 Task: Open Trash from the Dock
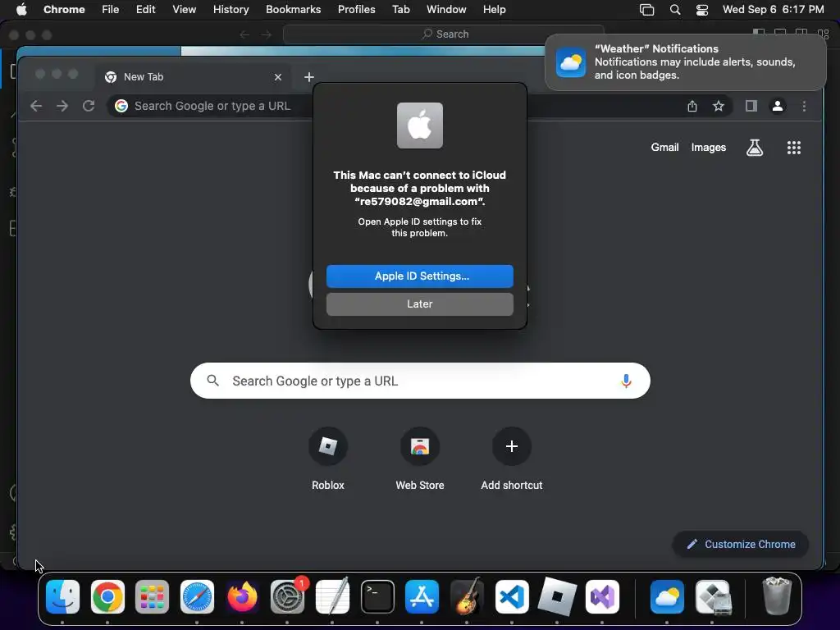[777, 596]
